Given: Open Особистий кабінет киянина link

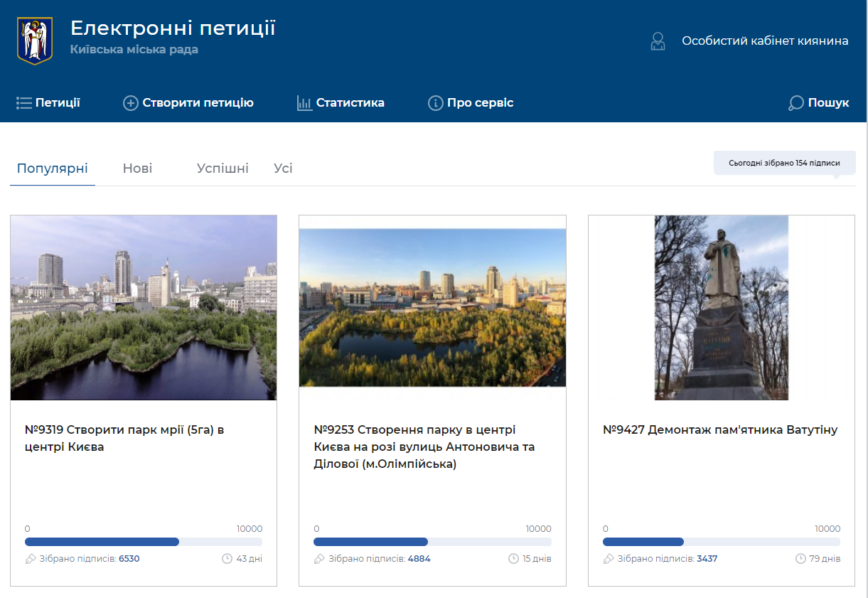Looking at the screenshot, I should 765,41.
